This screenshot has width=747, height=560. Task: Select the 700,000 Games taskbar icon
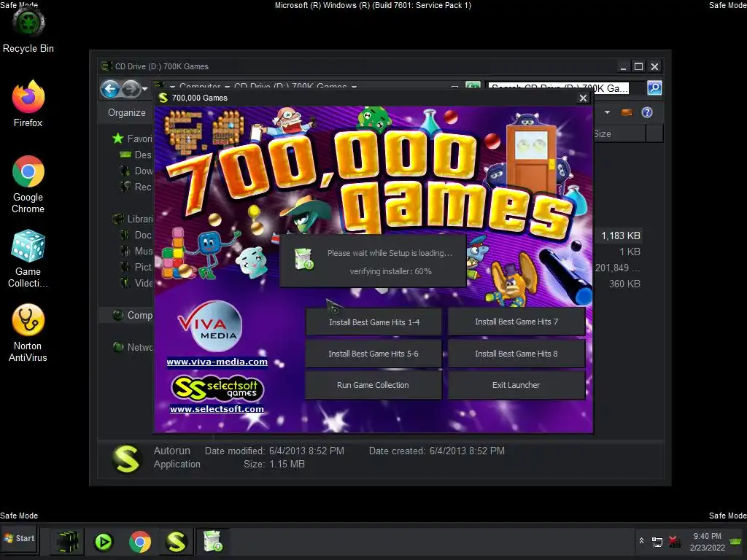click(176, 542)
